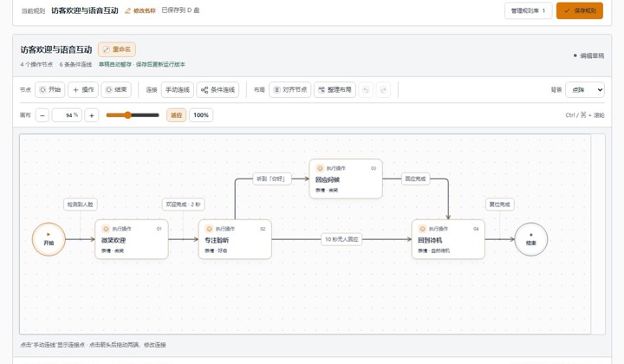Select the 开始 circle node on canvas
The image size is (624, 364).
pyautogui.click(x=49, y=239)
